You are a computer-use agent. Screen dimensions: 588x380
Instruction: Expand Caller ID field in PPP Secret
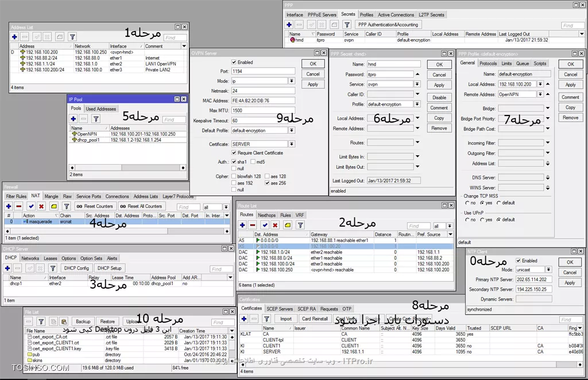pos(417,94)
